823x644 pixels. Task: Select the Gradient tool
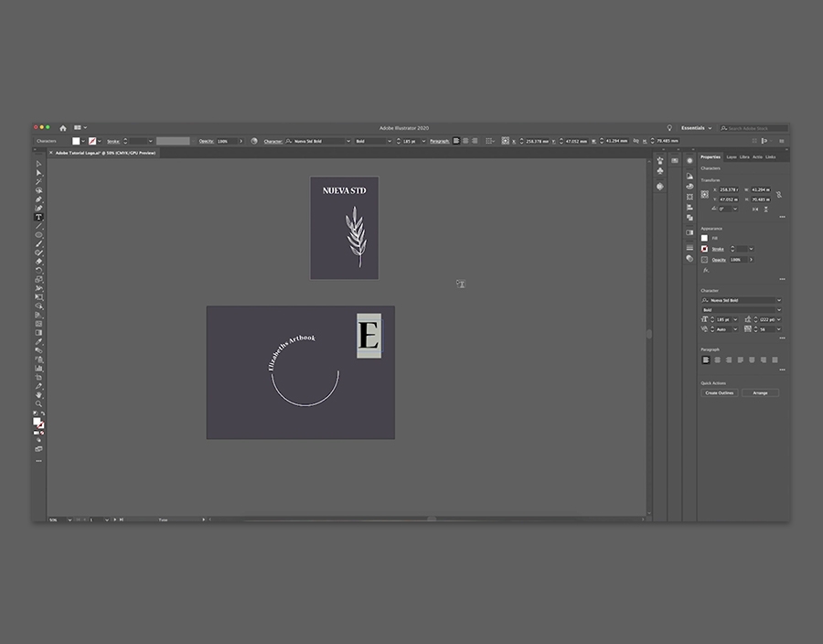[x=38, y=333]
